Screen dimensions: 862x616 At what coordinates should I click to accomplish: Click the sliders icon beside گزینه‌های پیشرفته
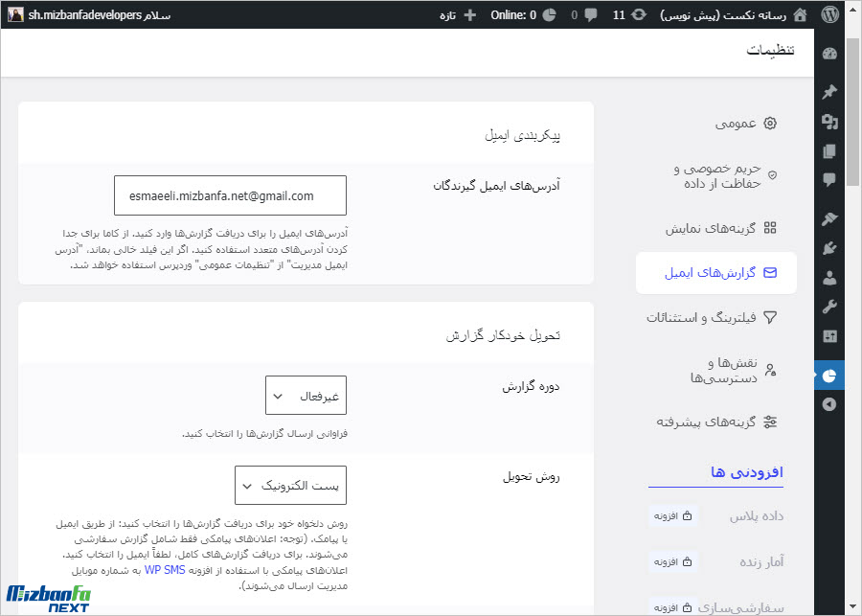tap(770, 422)
